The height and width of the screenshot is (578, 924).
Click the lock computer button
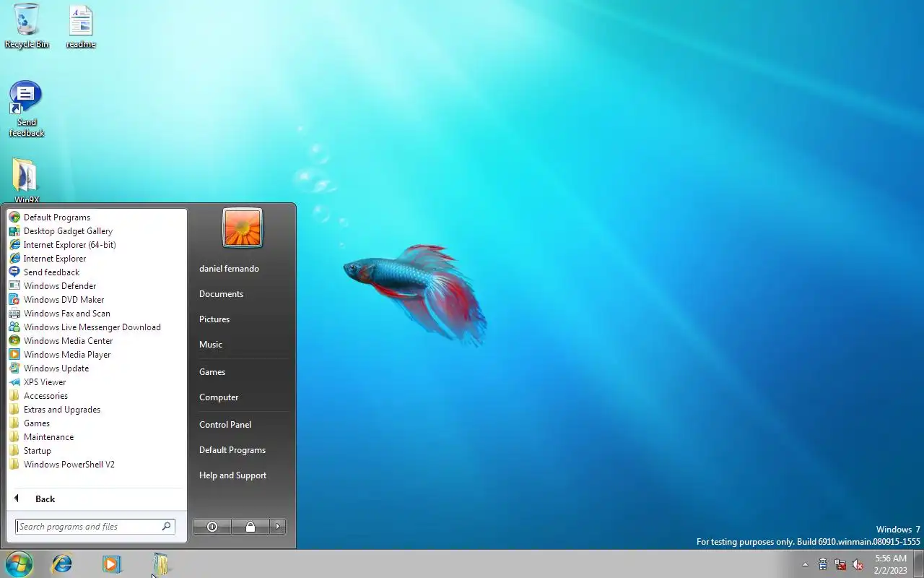[x=250, y=527]
